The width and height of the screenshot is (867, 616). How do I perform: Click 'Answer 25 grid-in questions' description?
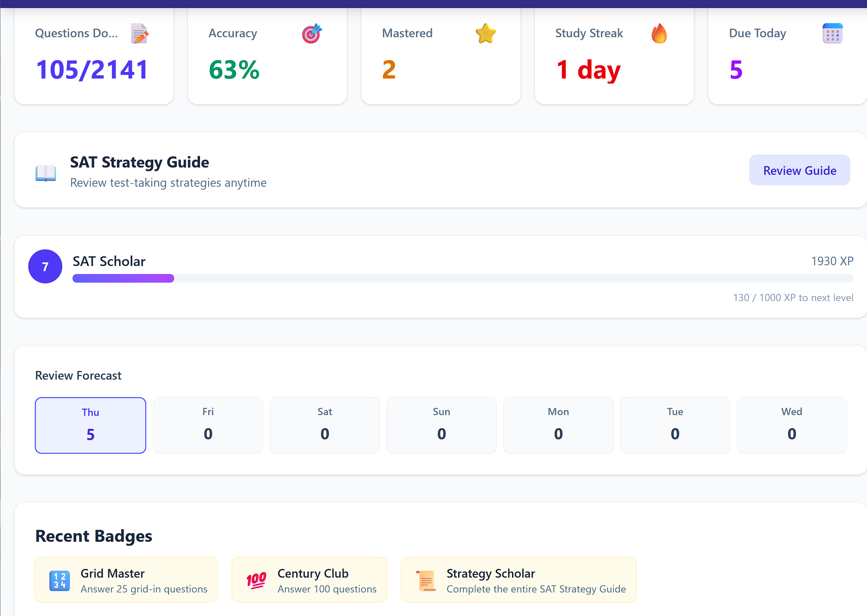click(144, 589)
